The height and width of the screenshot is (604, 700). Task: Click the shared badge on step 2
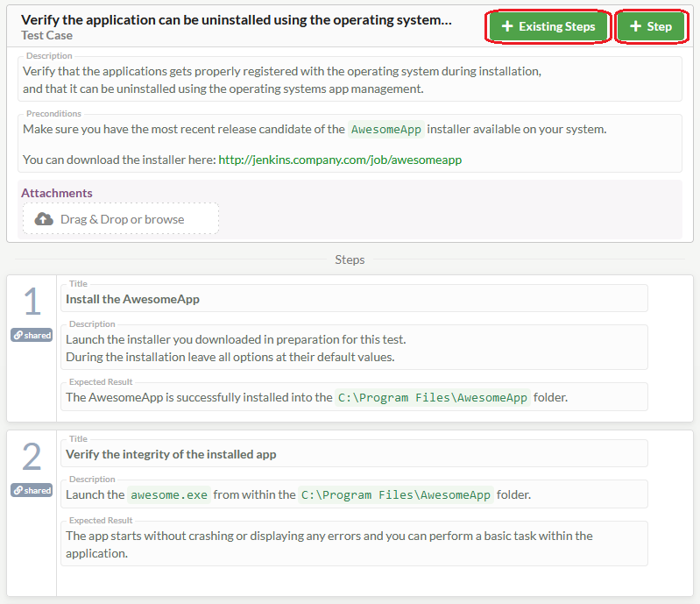pyautogui.click(x=32, y=490)
